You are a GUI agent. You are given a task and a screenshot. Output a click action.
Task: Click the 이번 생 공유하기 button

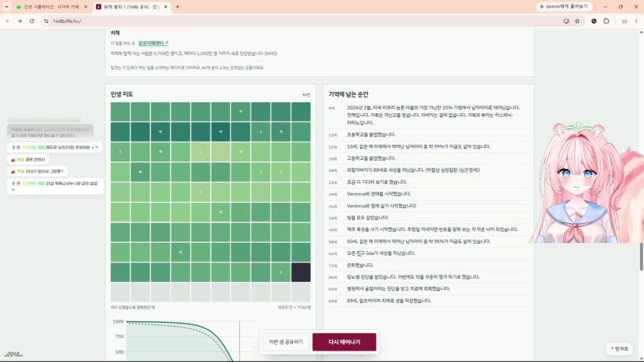tap(286, 342)
